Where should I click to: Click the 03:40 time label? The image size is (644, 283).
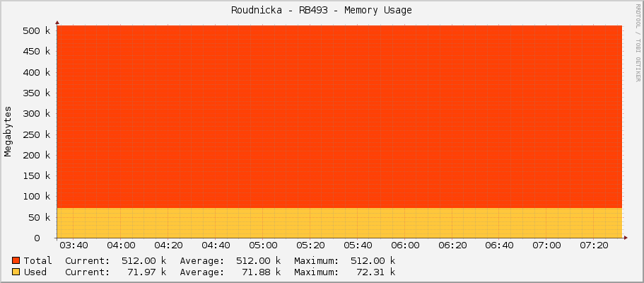[74, 246]
